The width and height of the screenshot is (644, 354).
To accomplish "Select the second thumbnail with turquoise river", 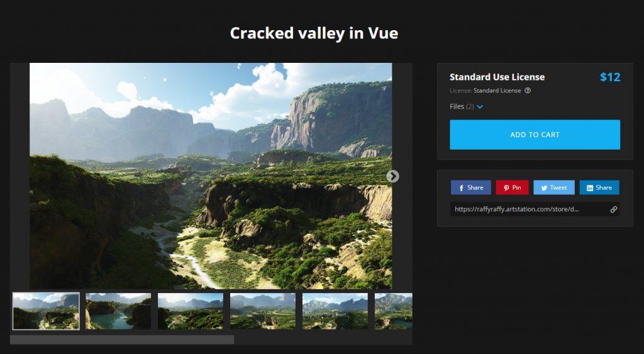I will pos(118,311).
